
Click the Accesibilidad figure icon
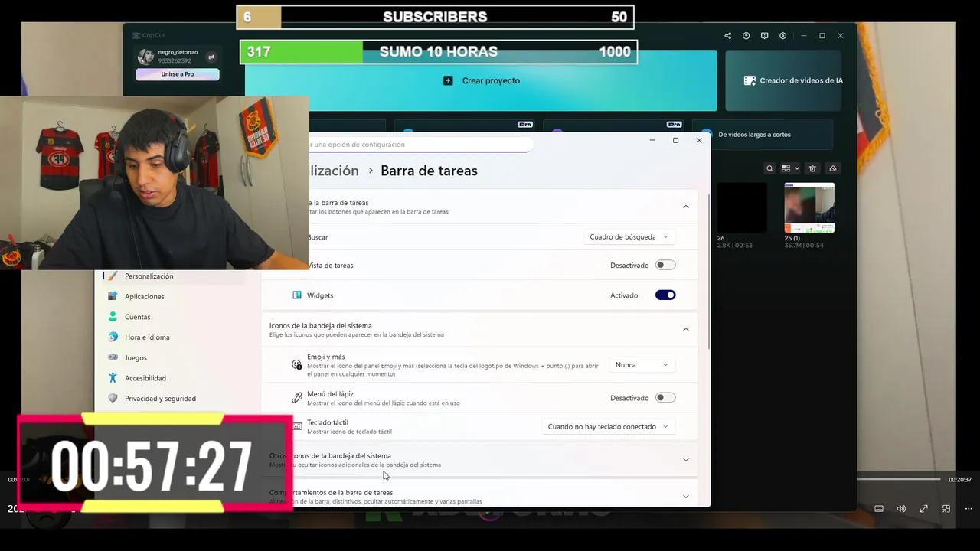[113, 378]
